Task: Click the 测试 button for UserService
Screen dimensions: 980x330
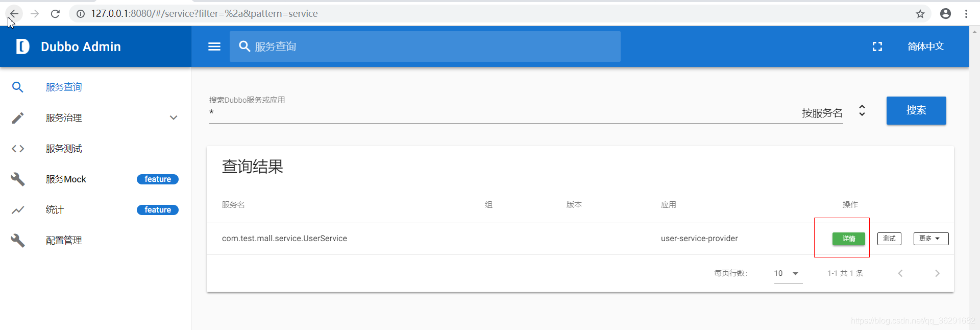Action: click(890, 239)
